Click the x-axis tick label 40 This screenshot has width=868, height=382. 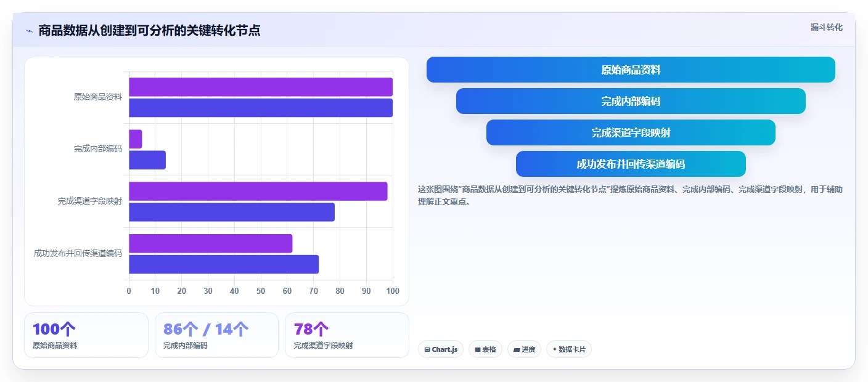click(234, 291)
